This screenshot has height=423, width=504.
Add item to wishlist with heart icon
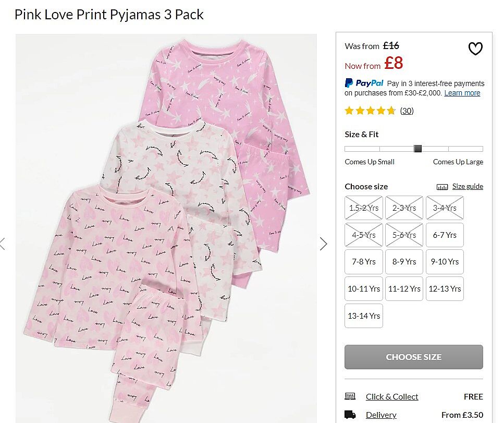pos(475,49)
